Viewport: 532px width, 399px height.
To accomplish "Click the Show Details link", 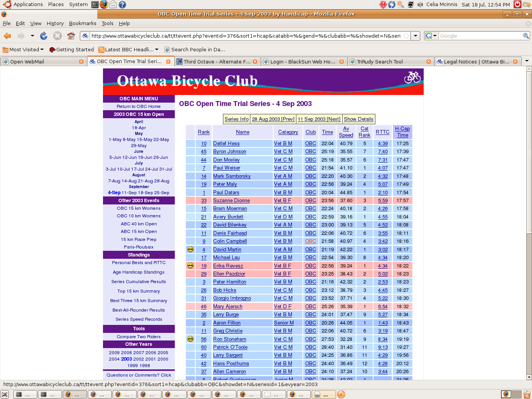I will (x=358, y=119).
